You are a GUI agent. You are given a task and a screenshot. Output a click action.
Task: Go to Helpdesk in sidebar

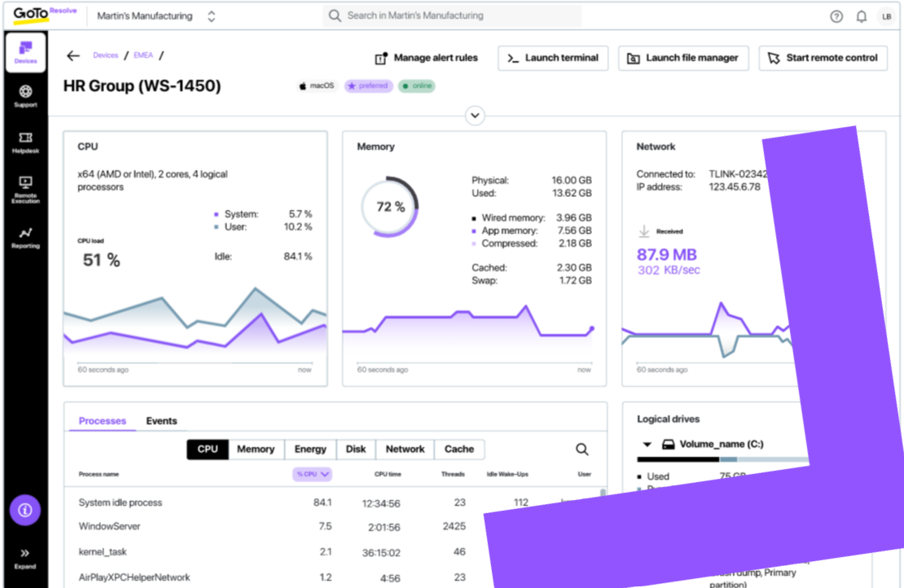pos(25,143)
